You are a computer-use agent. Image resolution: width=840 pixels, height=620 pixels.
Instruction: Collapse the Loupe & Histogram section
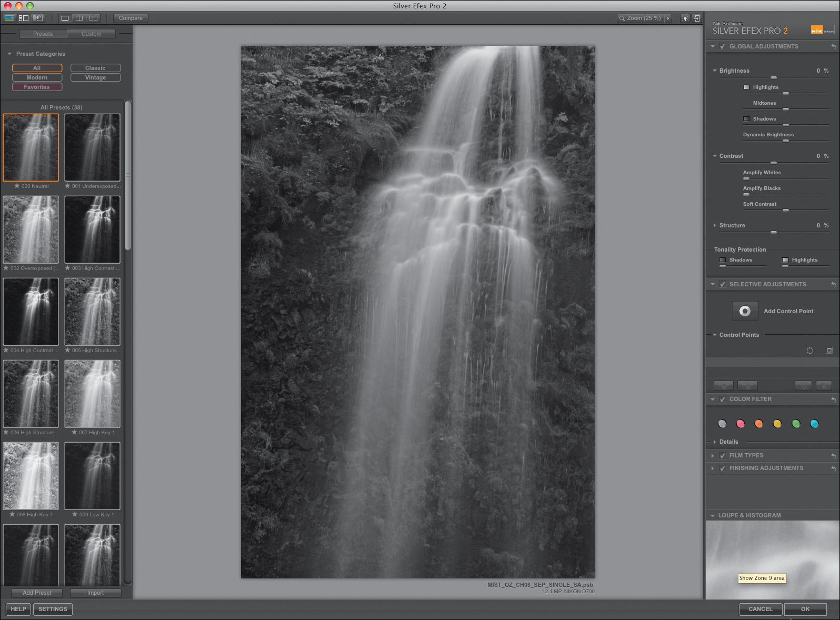713,516
